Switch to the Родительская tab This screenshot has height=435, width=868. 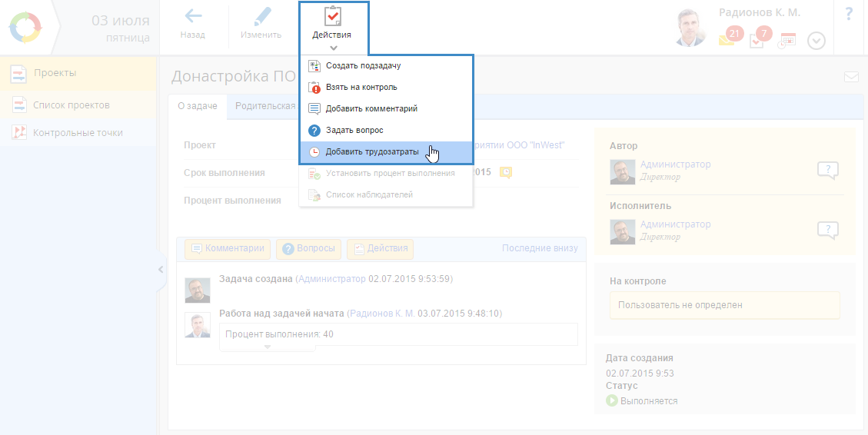coord(264,106)
